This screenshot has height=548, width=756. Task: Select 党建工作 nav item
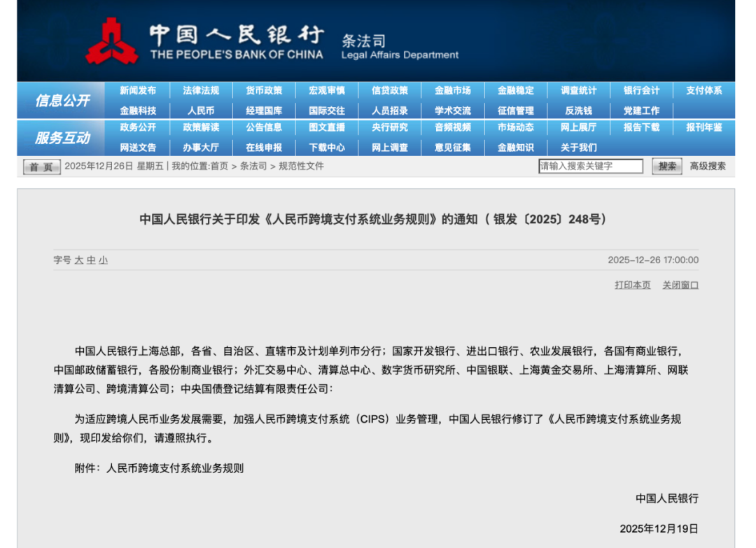coord(641,111)
